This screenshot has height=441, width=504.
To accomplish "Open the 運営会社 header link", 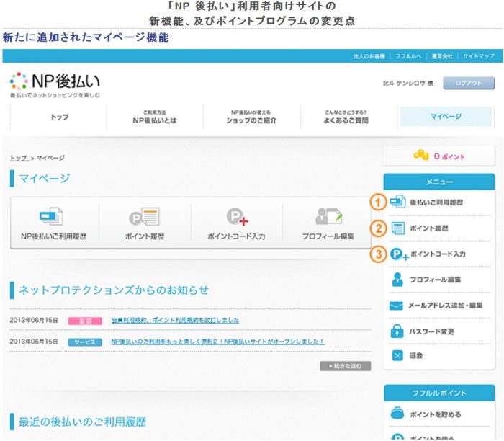I will (442, 56).
